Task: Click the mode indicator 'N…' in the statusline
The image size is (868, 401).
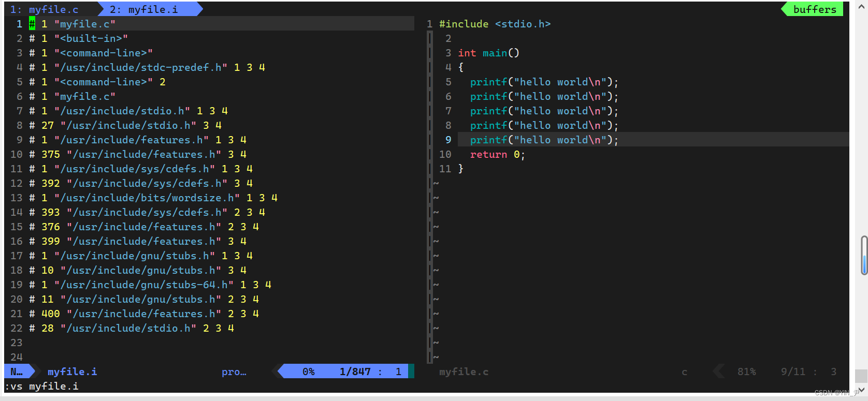Action: coord(17,372)
